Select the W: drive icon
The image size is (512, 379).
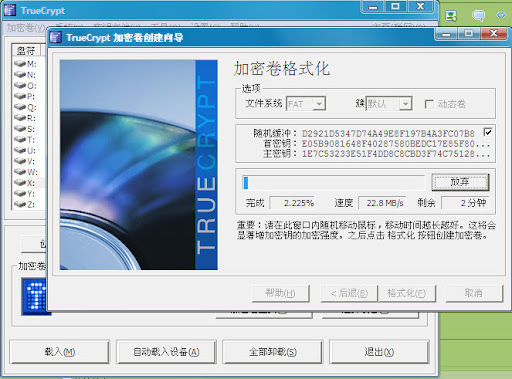pos(20,172)
